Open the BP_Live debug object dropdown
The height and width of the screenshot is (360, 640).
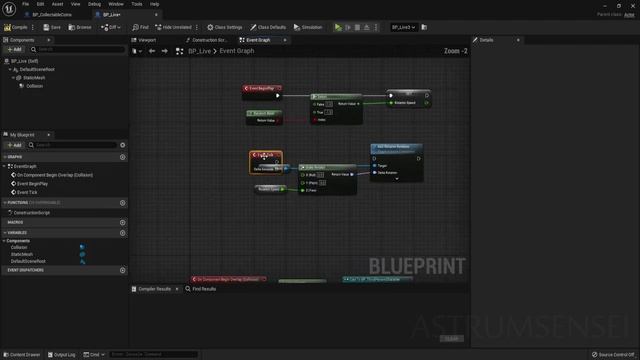pos(403,27)
